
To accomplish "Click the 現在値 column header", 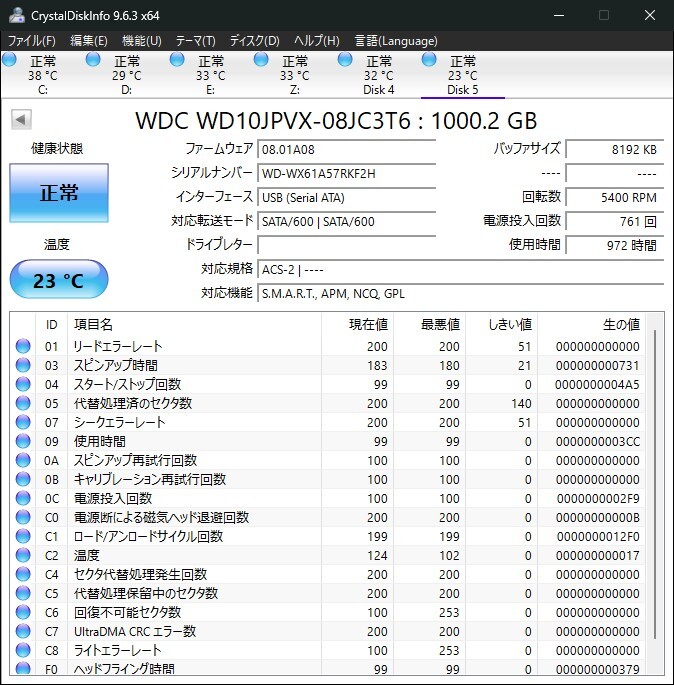I will 357,325.
